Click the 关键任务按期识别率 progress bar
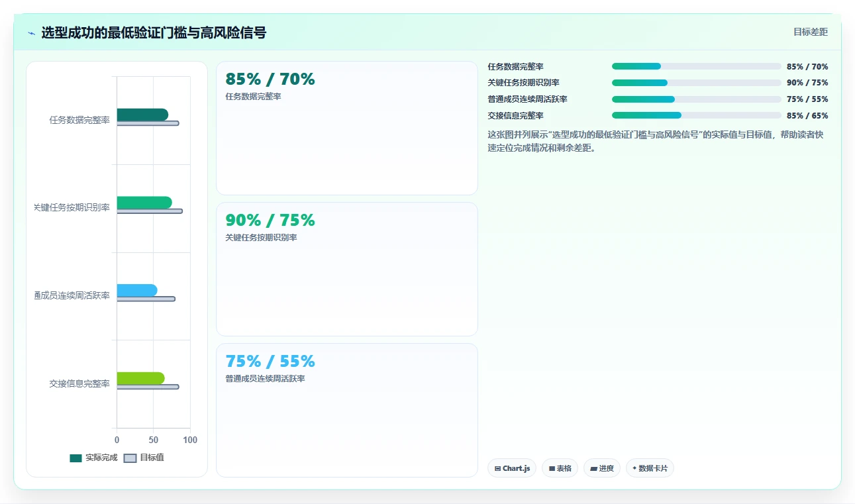 point(697,83)
